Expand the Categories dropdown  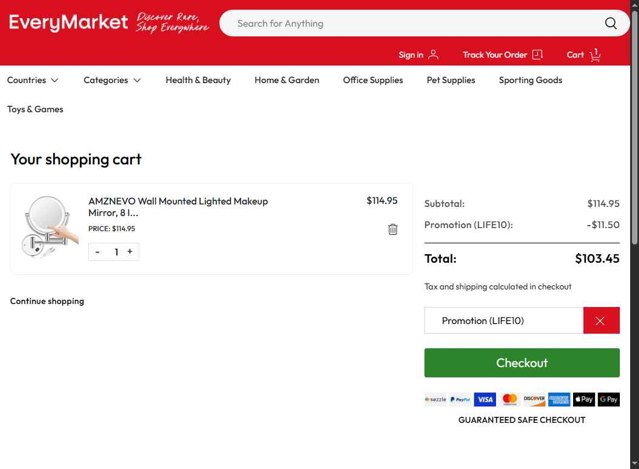click(112, 80)
